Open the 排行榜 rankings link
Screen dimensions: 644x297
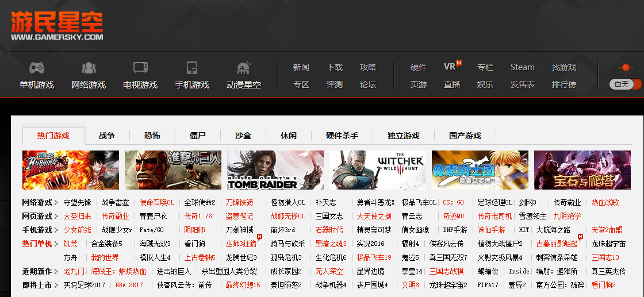(564, 84)
